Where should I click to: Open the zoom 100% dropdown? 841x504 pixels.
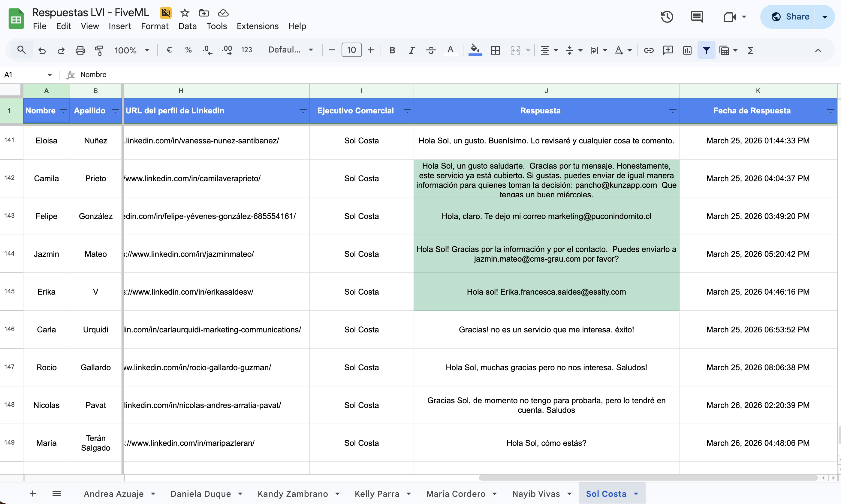click(x=132, y=50)
